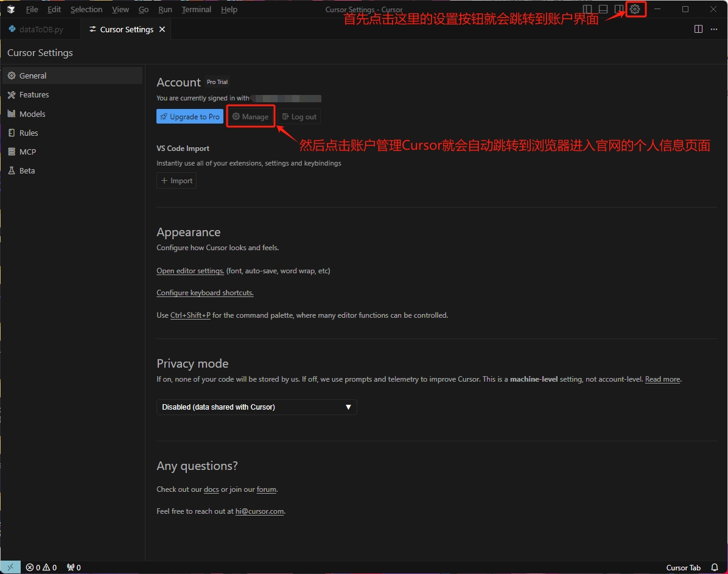Maximize the Cursor window
The width and height of the screenshot is (728, 574).
pos(685,9)
